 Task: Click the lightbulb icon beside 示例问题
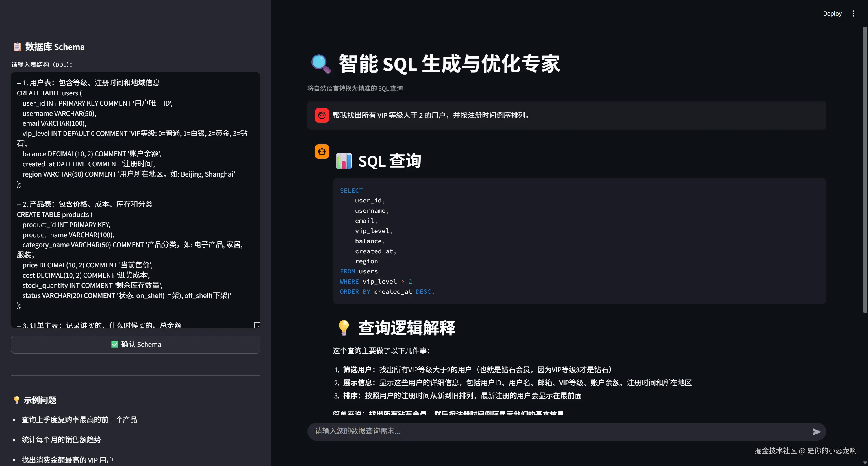click(x=16, y=400)
